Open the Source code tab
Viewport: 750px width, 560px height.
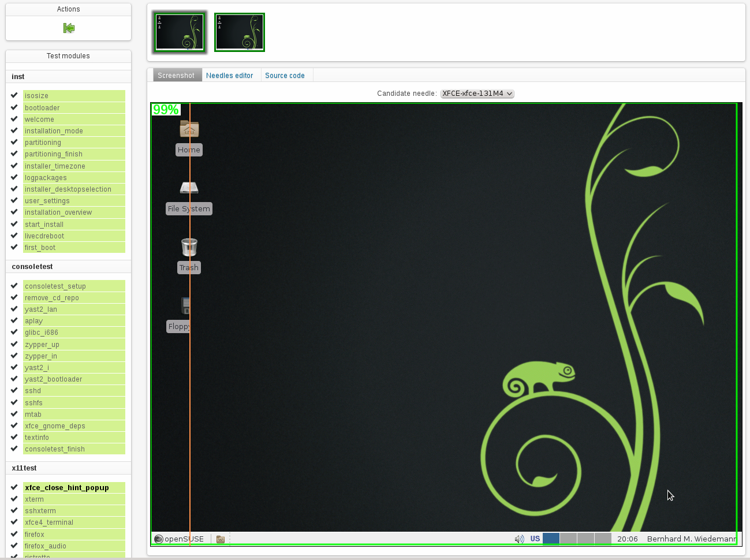pyautogui.click(x=285, y=75)
